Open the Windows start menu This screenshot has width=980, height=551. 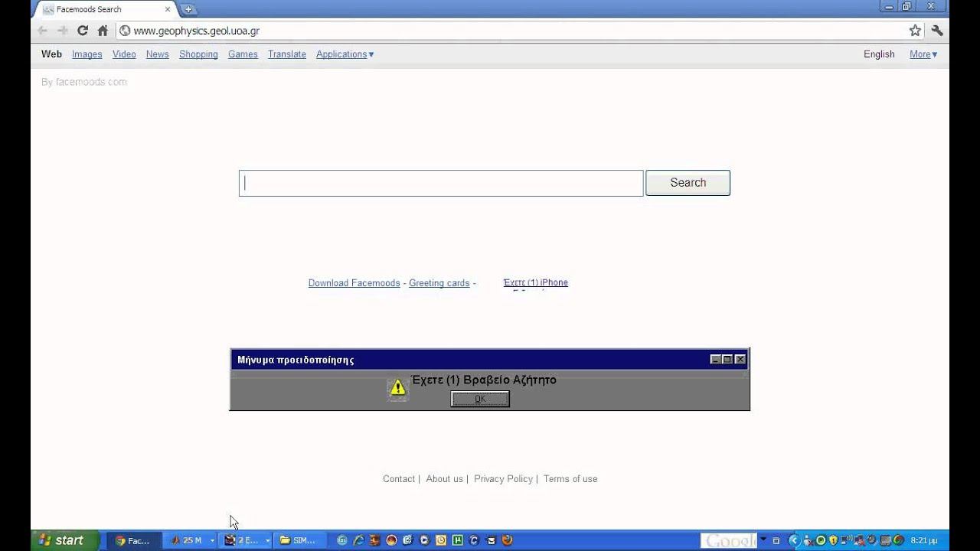tap(64, 540)
